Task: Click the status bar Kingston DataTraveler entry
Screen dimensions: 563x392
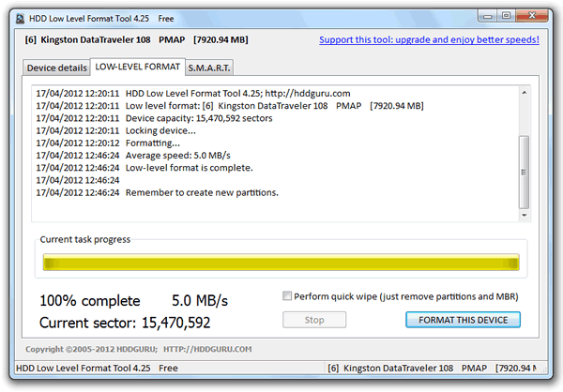Action: coord(433,369)
